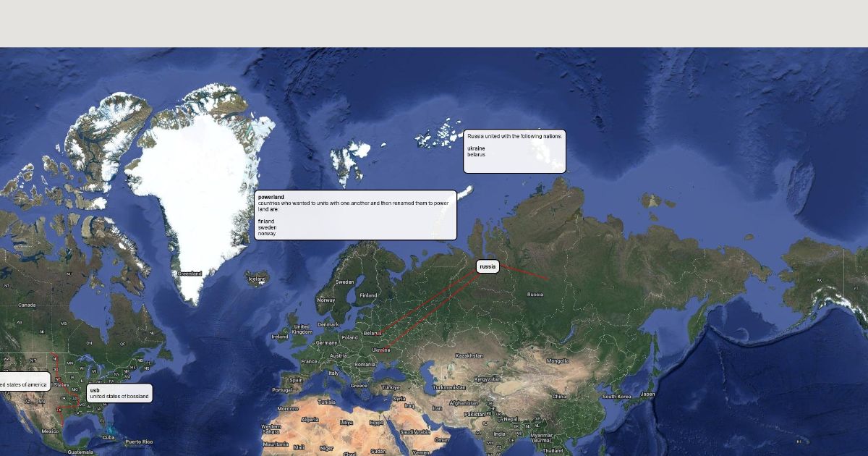
Task: Click the Cuba map label
Action: tap(109, 437)
